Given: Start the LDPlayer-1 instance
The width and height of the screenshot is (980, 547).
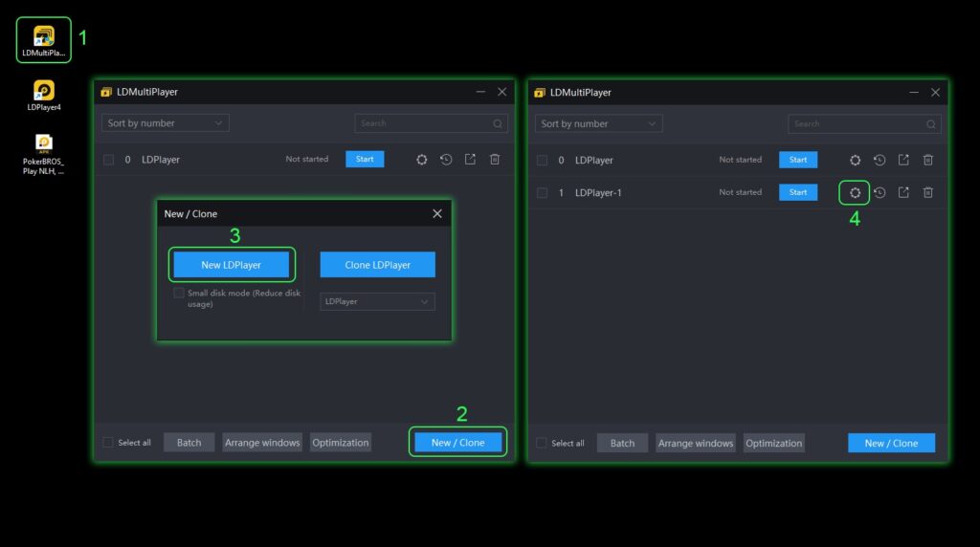Looking at the screenshot, I should [798, 192].
